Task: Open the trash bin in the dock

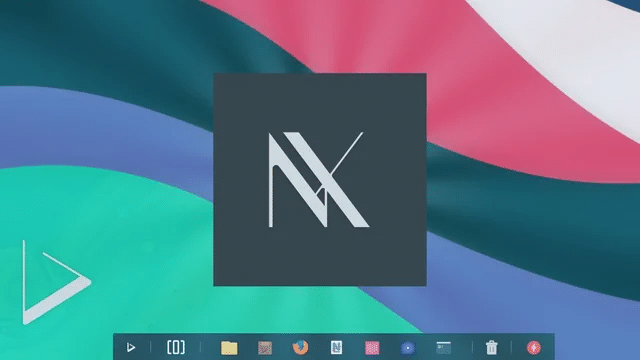Action: coord(491,348)
